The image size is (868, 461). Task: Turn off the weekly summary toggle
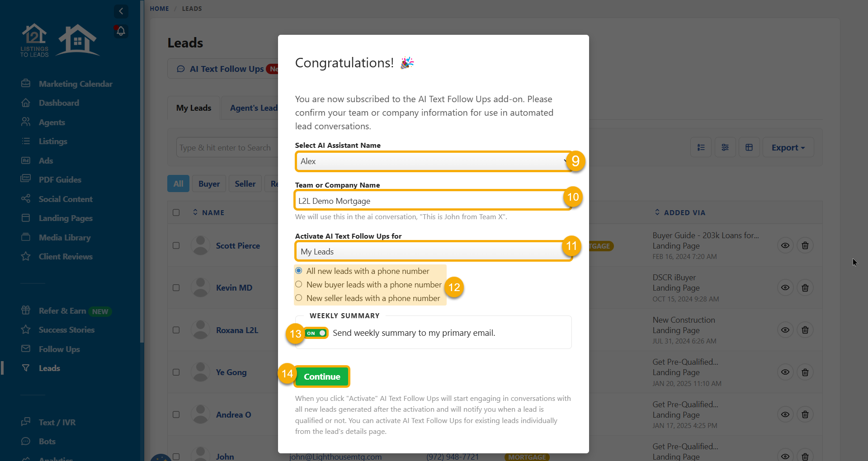click(x=316, y=333)
